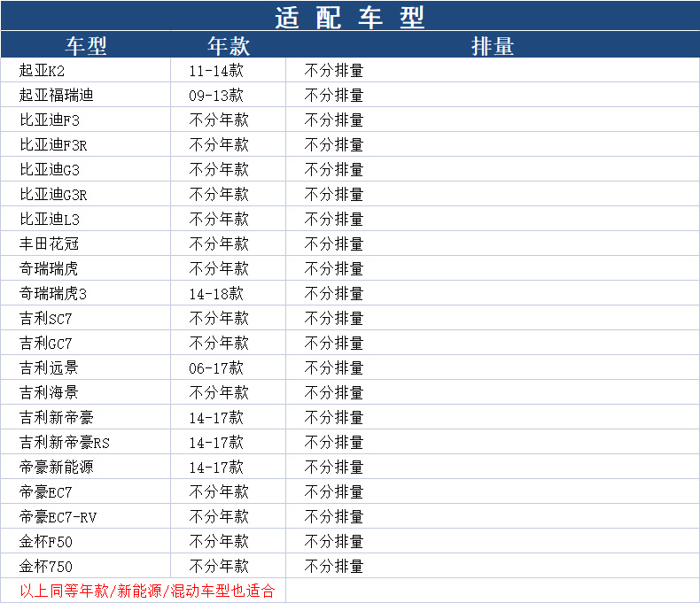Screen dimensions: 700x603
Task: Click 不分排量 in the 金杯F50 row
Action: (334, 541)
